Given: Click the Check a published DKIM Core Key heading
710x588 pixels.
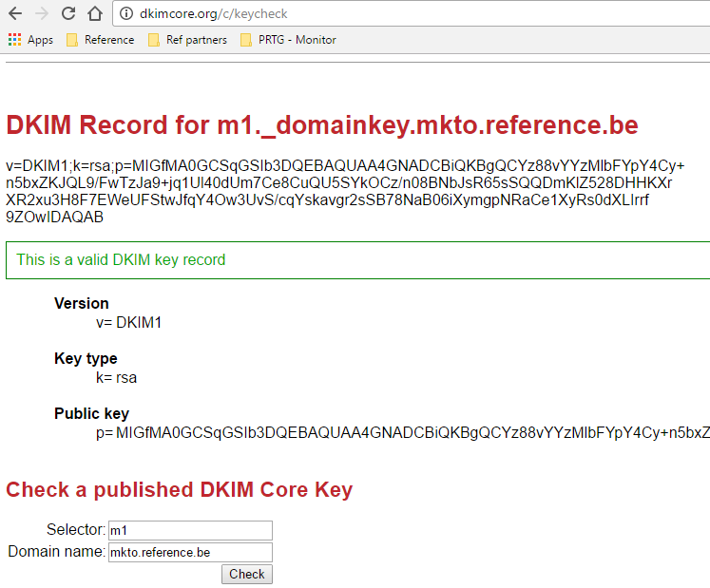Looking at the screenshot, I should [x=180, y=490].
